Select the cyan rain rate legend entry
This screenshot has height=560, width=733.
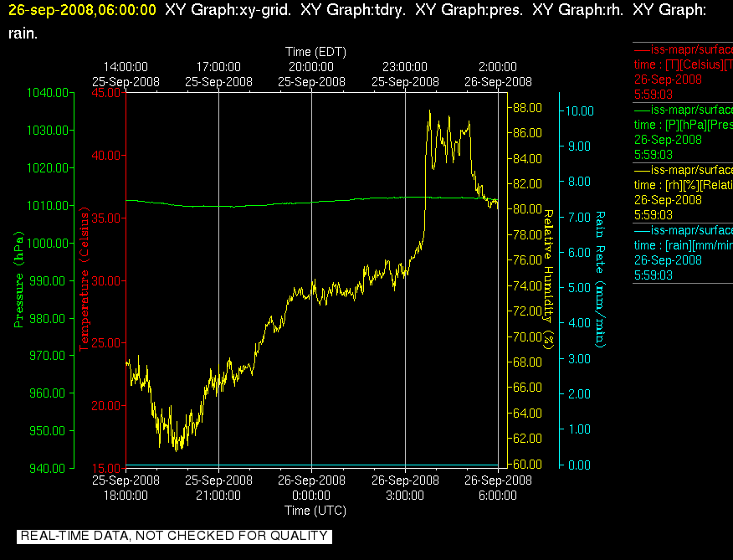(x=683, y=253)
